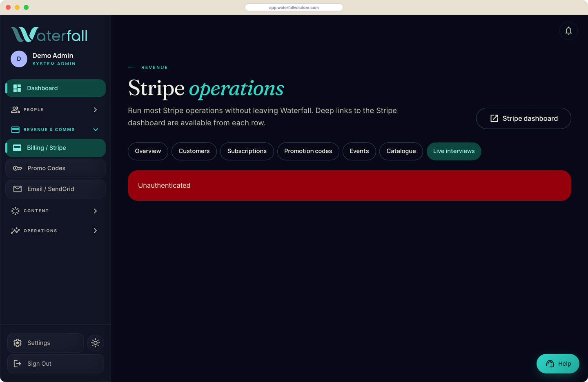Click Sign Out label
The image size is (588, 382).
[x=39, y=364]
